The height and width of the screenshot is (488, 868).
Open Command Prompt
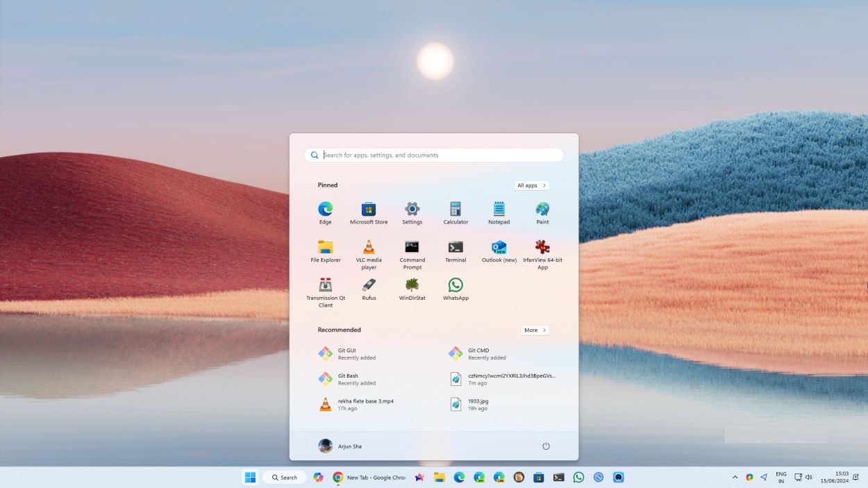412,249
